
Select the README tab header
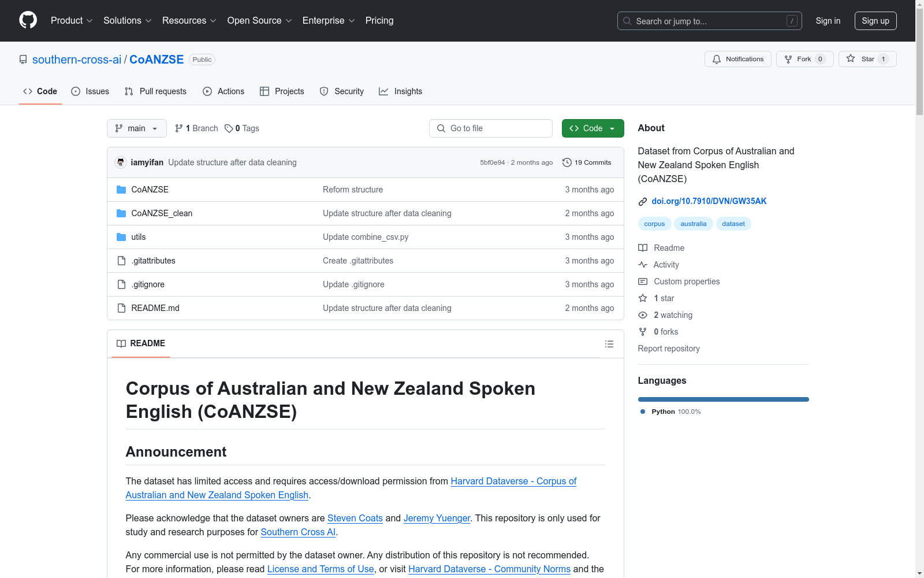[141, 343]
